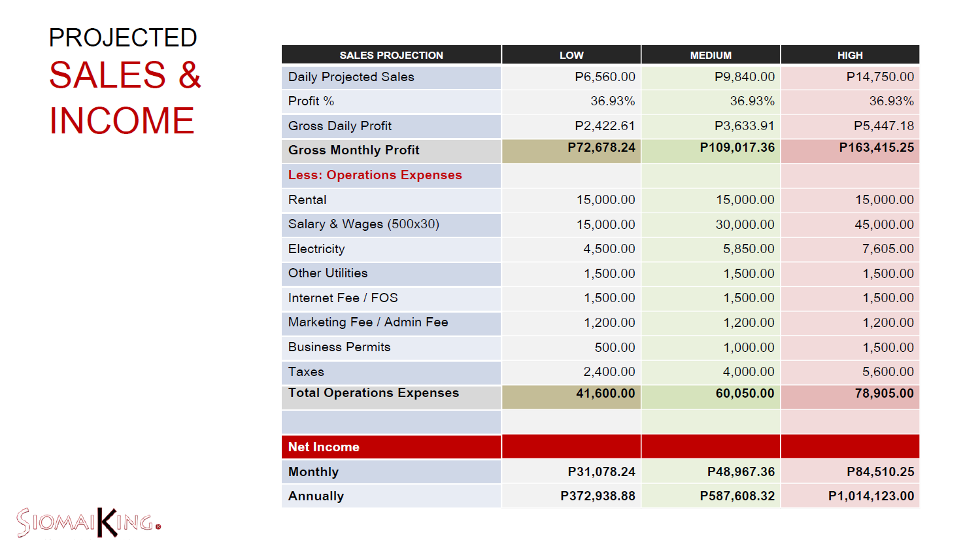The width and height of the screenshot is (980, 550).
Task: Select the Taxes row label
Action: click(306, 372)
